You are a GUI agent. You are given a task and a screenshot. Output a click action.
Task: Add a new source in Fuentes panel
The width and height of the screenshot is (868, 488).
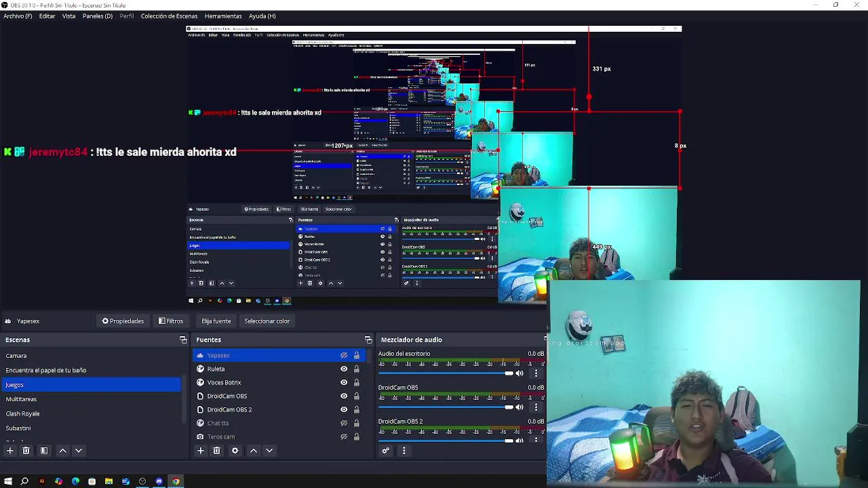pyautogui.click(x=201, y=451)
